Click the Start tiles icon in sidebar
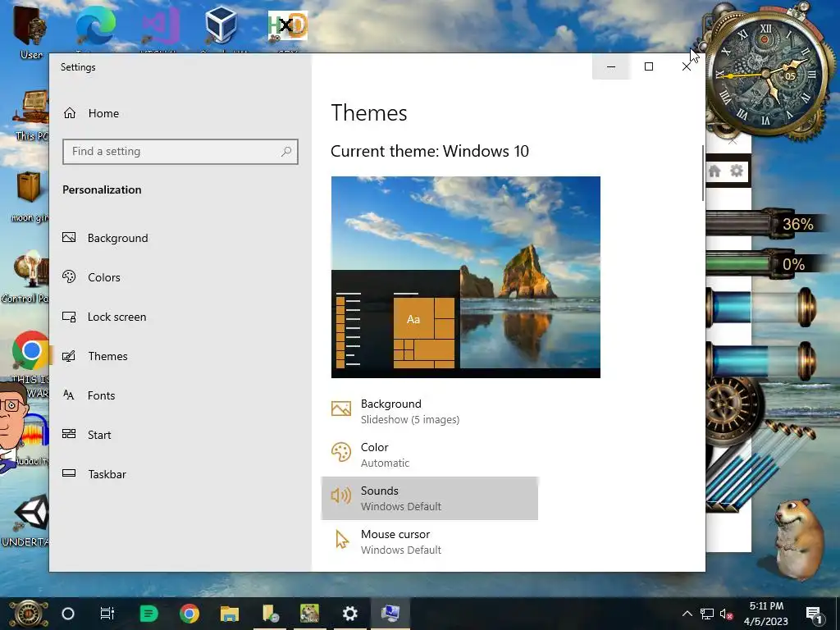The image size is (840, 630). 69,435
